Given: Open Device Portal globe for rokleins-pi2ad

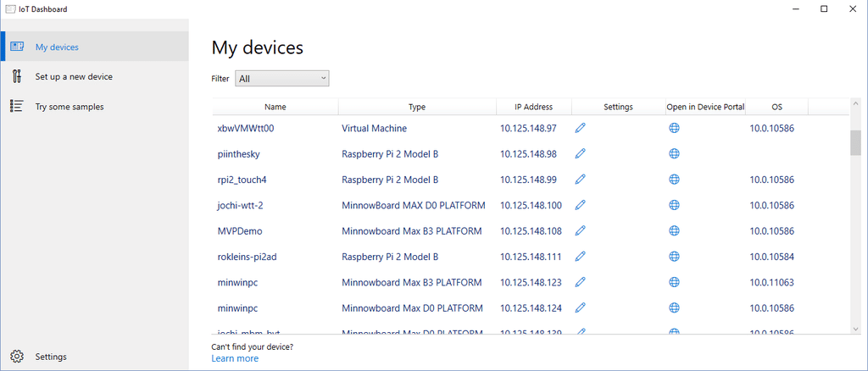Looking at the screenshot, I should click(x=674, y=256).
